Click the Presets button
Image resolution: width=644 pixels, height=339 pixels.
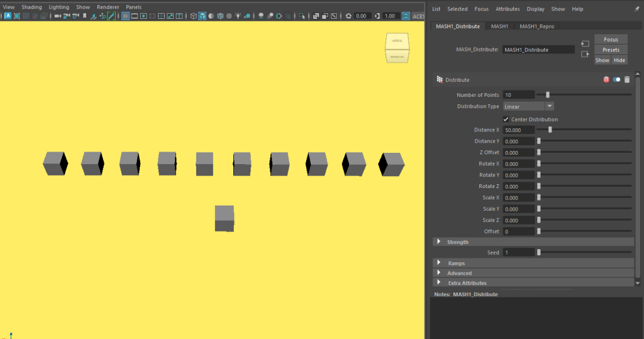click(611, 50)
